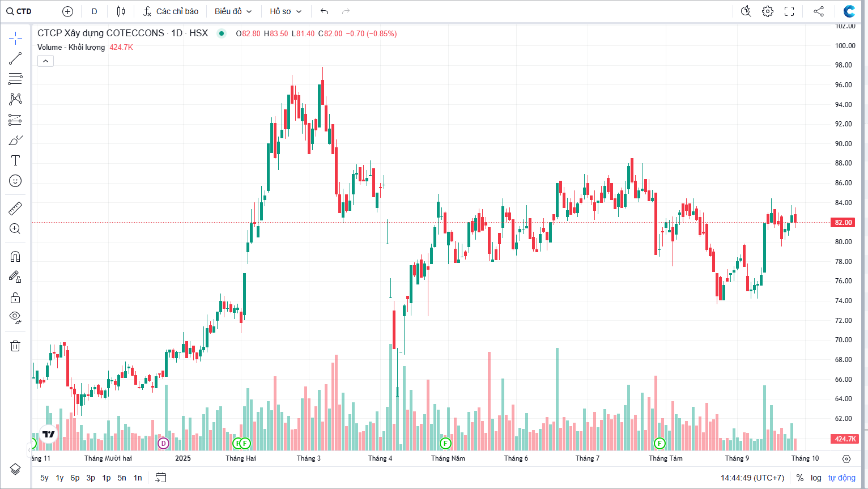Toggle stay in drawing mode
This screenshot has width=868, height=489.
click(15, 277)
